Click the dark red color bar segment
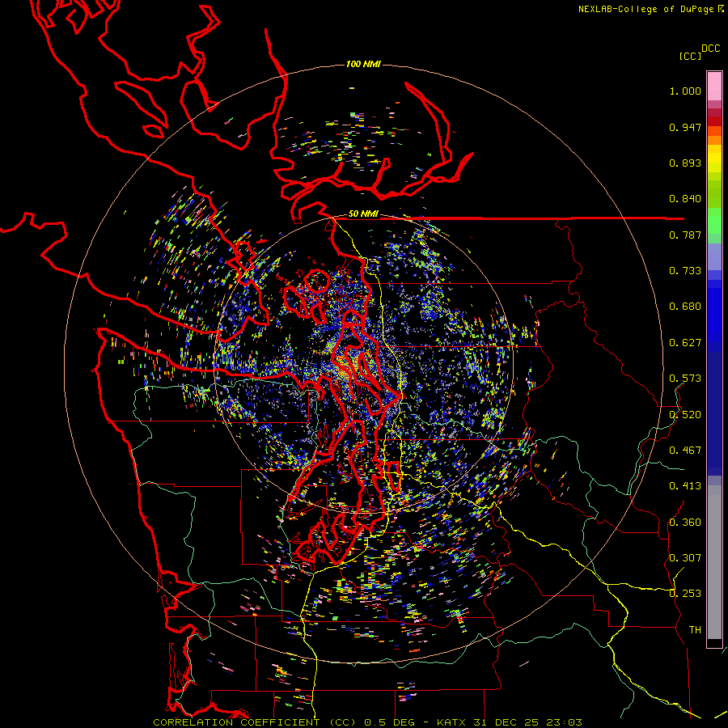Image resolution: width=728 pixels, height=728 pixels. tap(714, 121)
